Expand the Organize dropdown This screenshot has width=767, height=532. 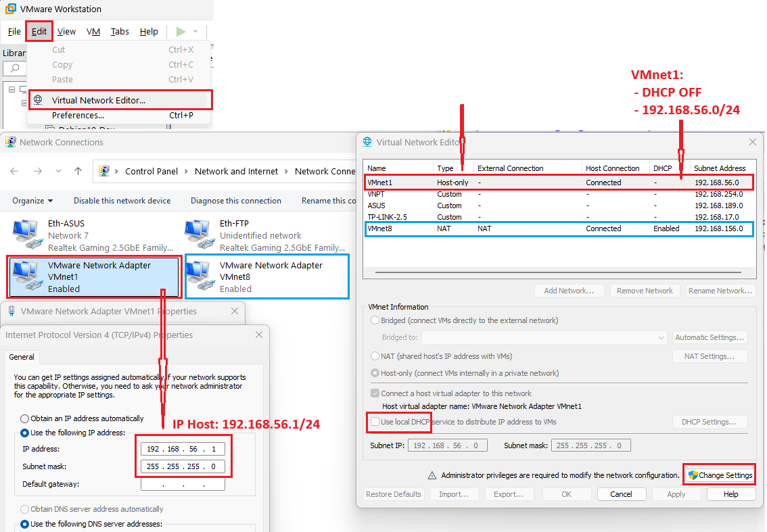[x=32, y=201]
